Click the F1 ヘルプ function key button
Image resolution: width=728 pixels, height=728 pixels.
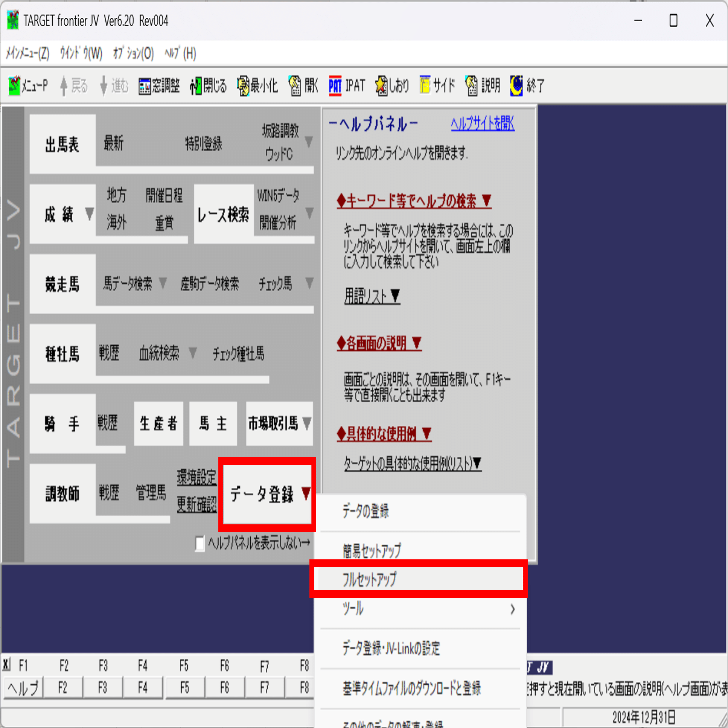23,688
